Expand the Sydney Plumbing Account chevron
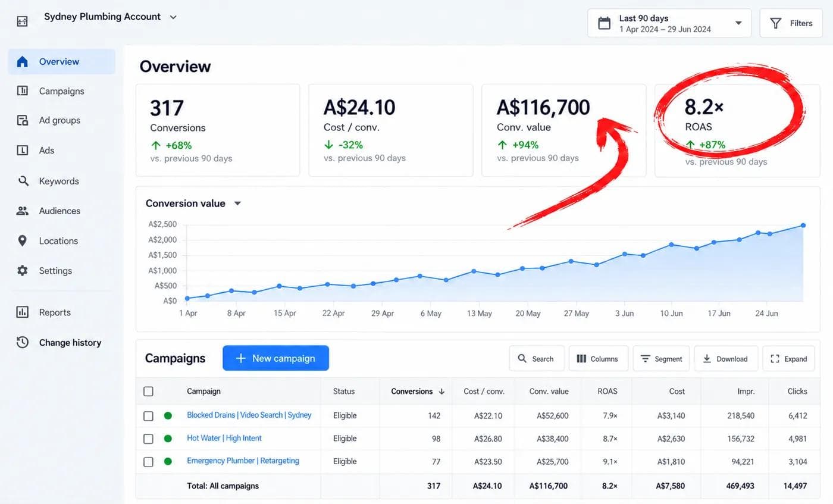The image size is (833, 504). [173, 17]
